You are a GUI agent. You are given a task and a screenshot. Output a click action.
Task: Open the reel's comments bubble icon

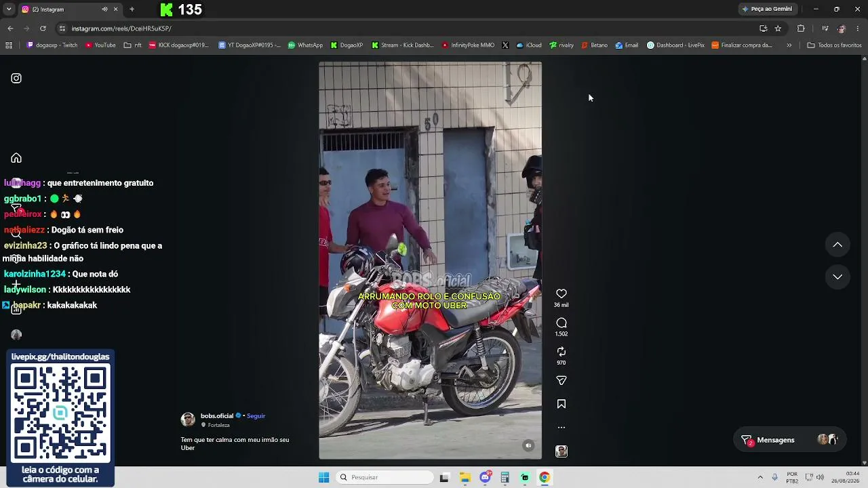click(x=561, y=323)
